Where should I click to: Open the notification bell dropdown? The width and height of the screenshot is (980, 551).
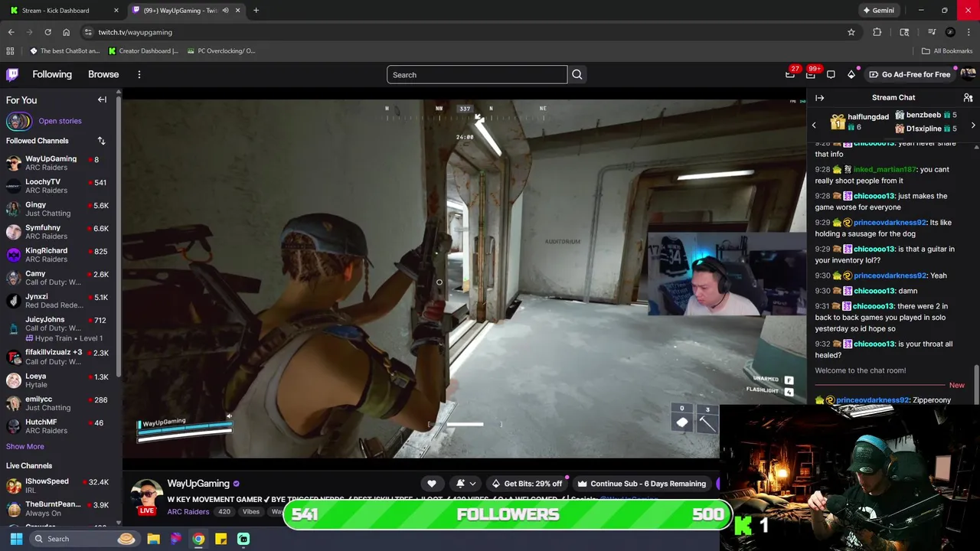point(465,484)
